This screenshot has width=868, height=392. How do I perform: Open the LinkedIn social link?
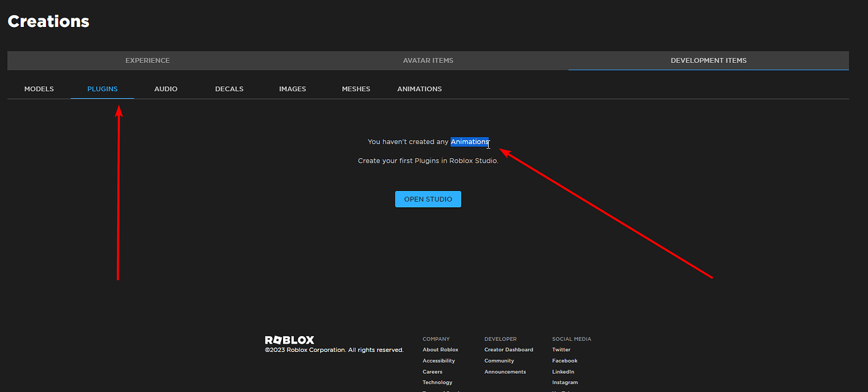[x=564, y=372]
